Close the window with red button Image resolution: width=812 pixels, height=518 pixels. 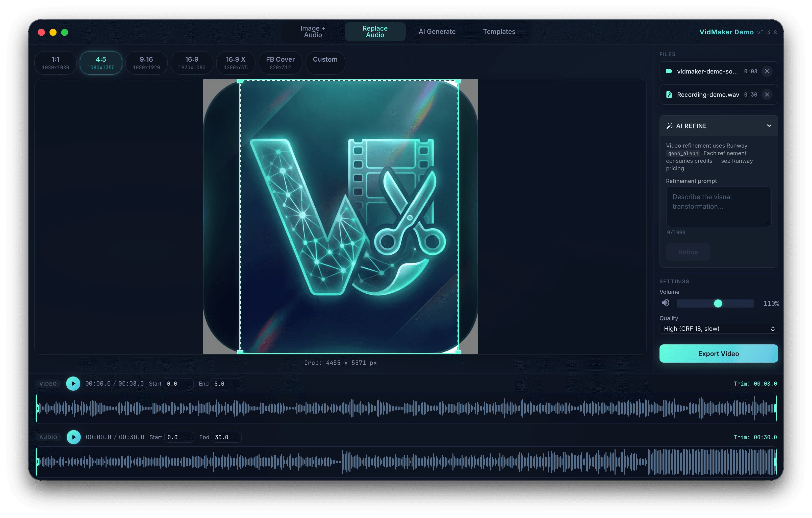click(x=41, y=32)
